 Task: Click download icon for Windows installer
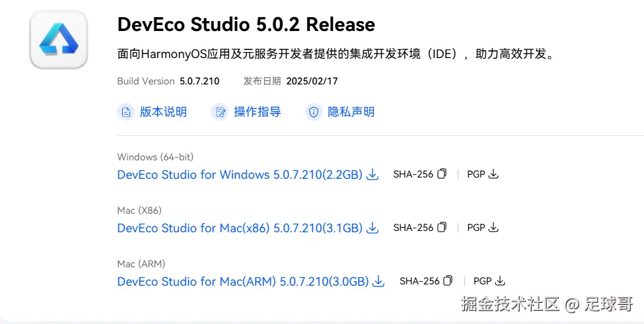coord(373,175)
